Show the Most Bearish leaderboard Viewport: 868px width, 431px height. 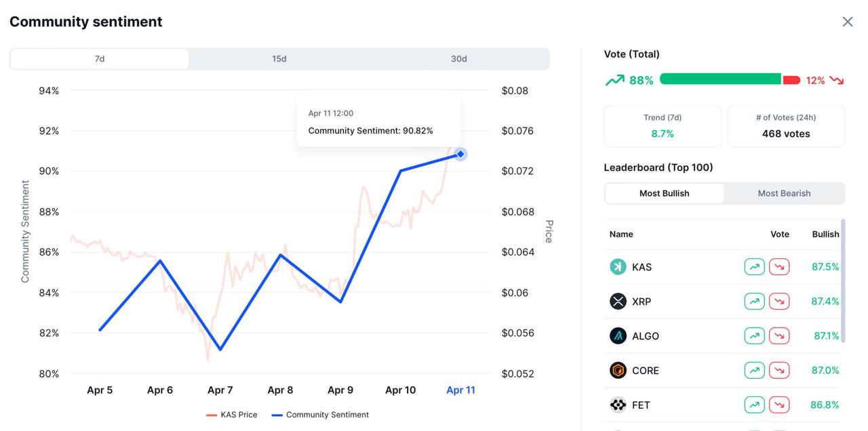pyautogui.click(x=784, y=194)
